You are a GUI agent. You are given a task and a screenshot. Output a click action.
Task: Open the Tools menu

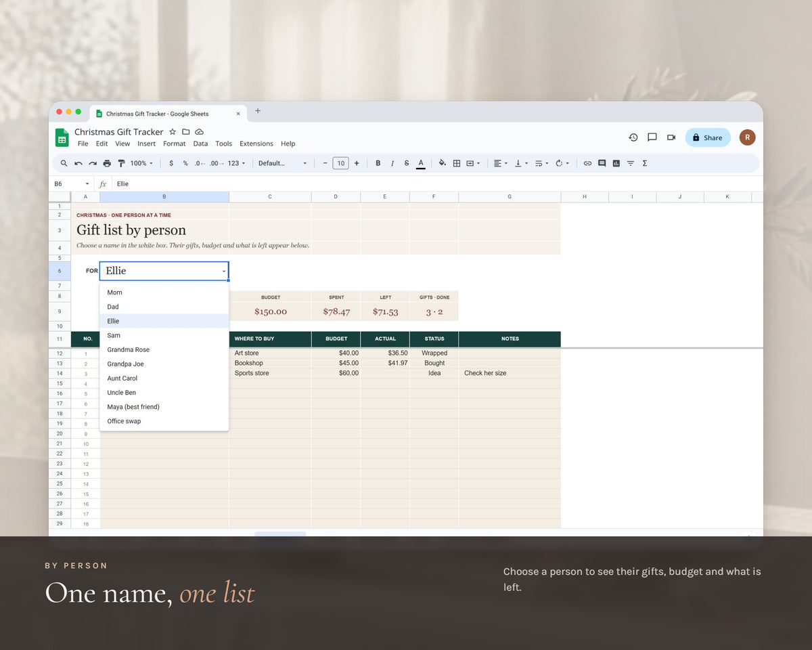[224, 144]
